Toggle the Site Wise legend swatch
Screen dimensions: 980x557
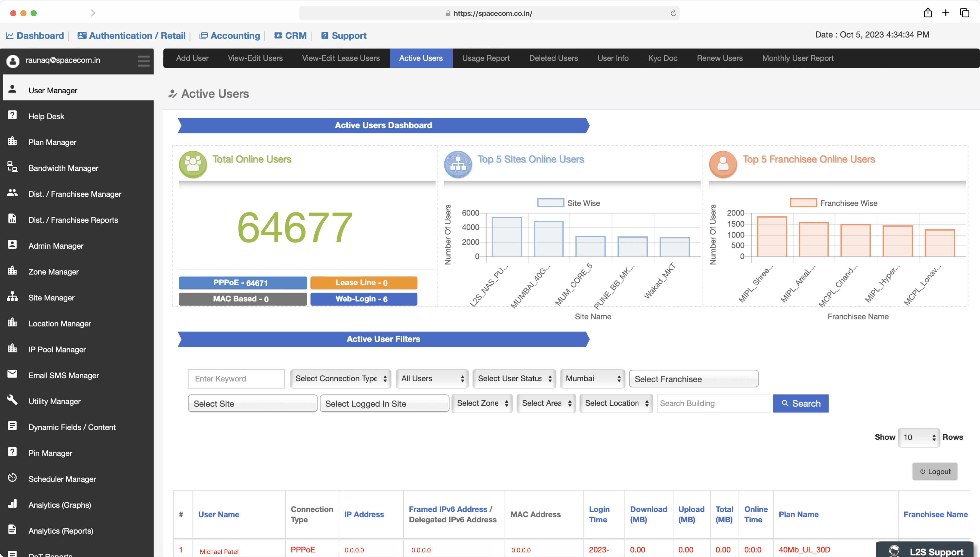[x=550, y=203]
